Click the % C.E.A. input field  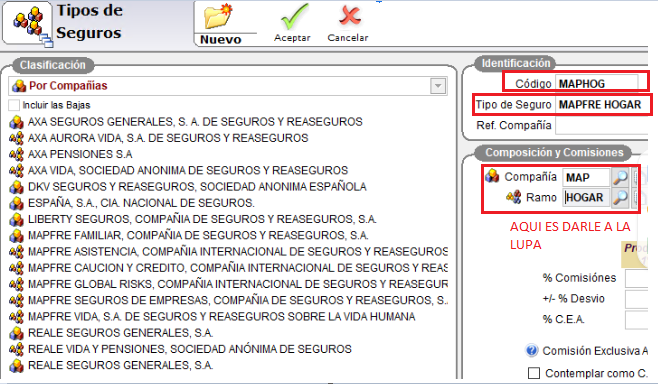(x=637, y=320)
